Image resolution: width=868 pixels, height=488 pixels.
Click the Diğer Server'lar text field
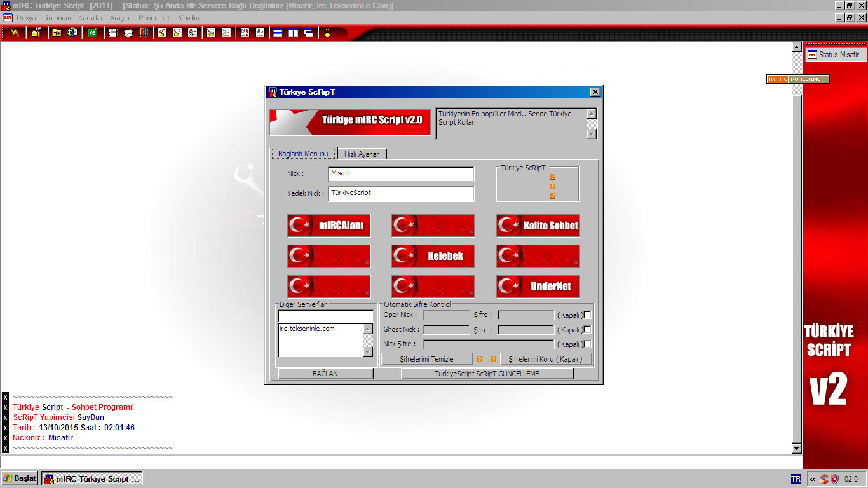[326, 316]
